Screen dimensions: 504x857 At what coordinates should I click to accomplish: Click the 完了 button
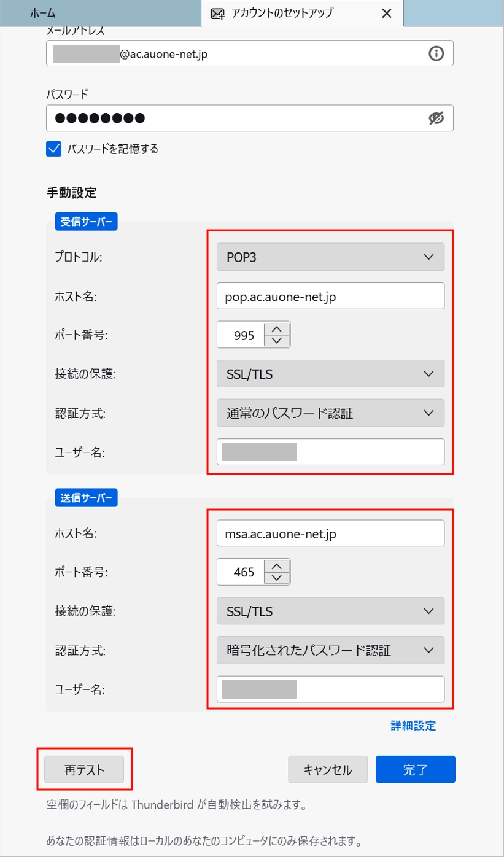tap(416, 770)
